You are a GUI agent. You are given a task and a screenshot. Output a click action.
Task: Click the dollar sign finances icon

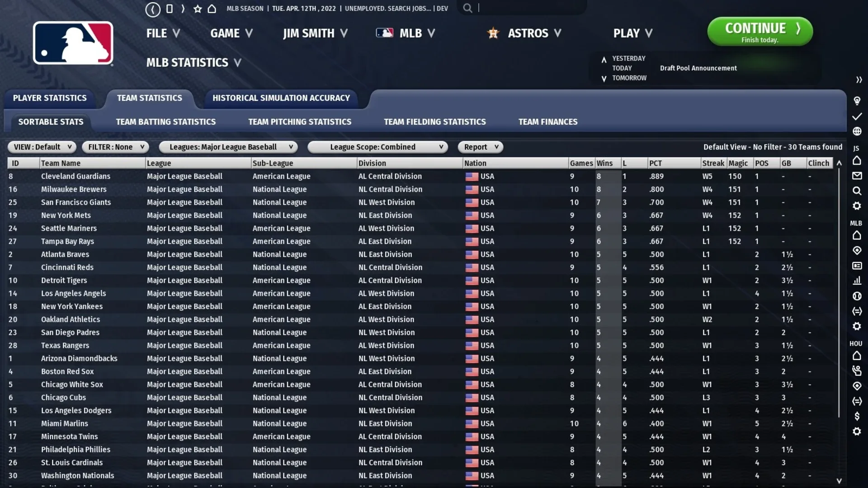(857, 416)
